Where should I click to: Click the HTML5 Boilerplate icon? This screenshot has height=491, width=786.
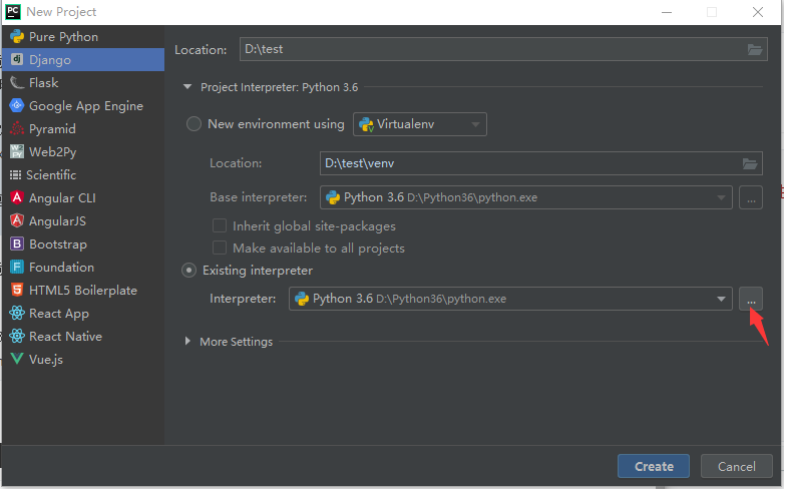17,290
